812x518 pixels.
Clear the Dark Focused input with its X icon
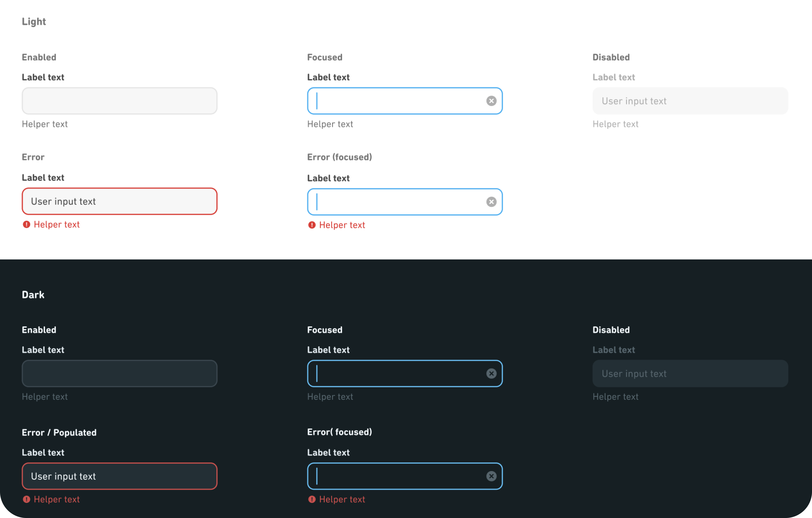[x=491, y=373]
